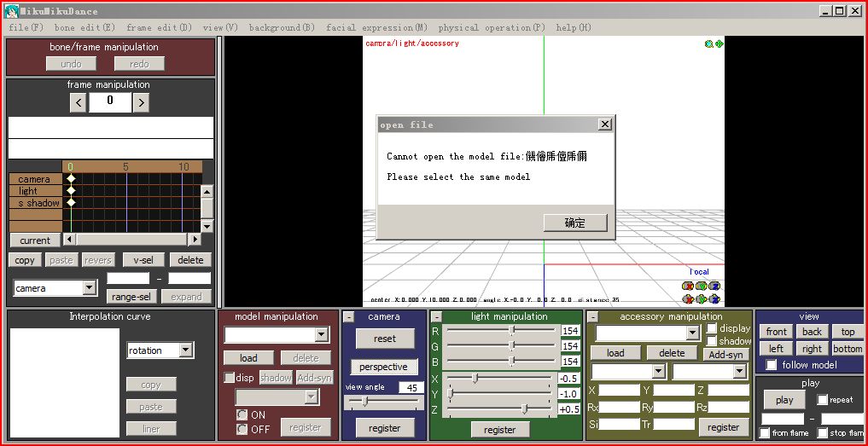Select the ON radio button
Viewport: 868px width, 446px height.
pyautogui.click(x=242, y=414)
